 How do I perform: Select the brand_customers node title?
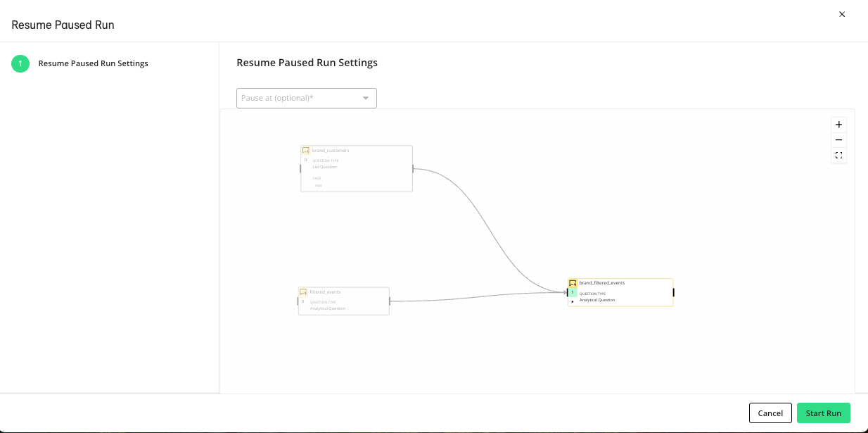click(331, 151)
